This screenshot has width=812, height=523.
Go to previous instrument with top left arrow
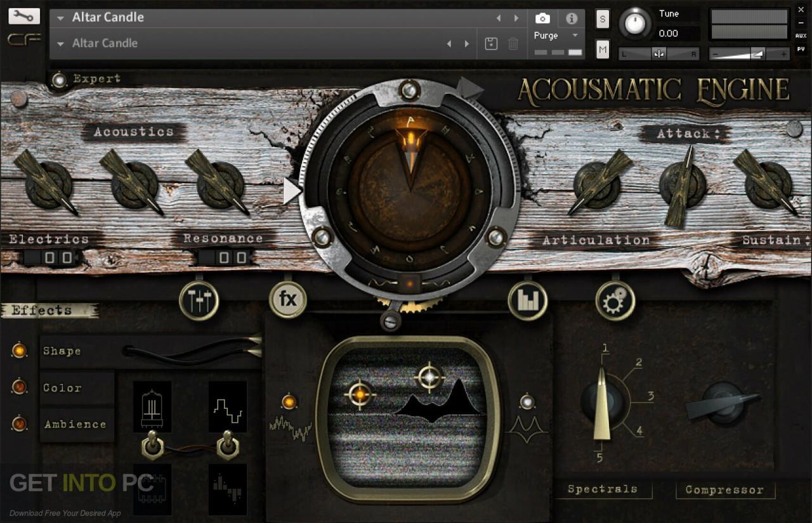tap(499, 18)
